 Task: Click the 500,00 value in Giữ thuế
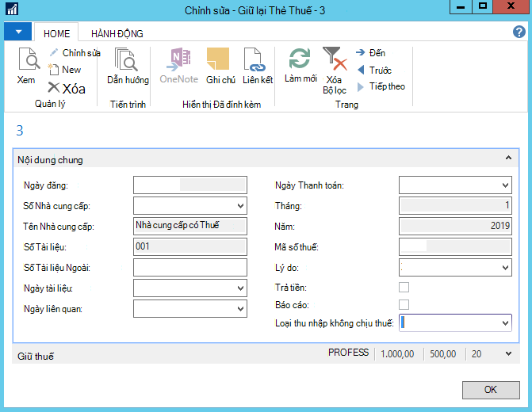click(x=442, y=354)
